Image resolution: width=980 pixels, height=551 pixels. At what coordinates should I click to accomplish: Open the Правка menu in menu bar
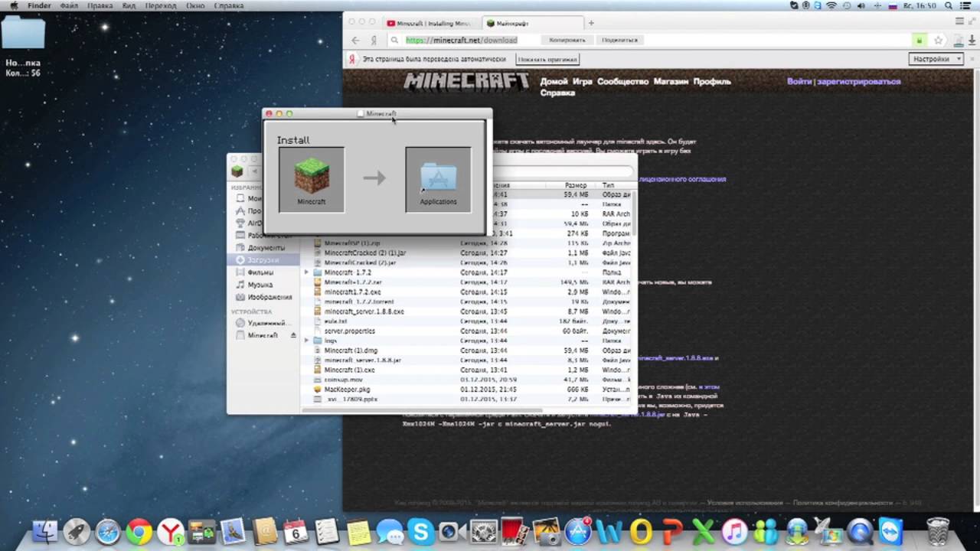tap(100, 5)
